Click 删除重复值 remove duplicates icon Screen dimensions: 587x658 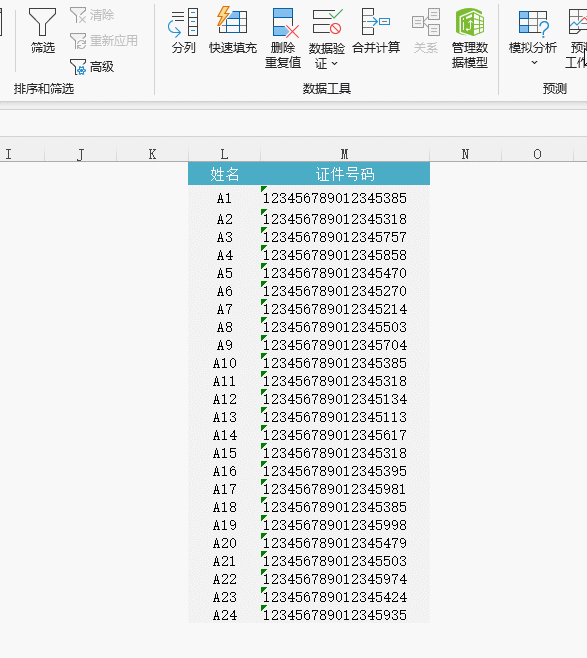(x=284, y=23)
